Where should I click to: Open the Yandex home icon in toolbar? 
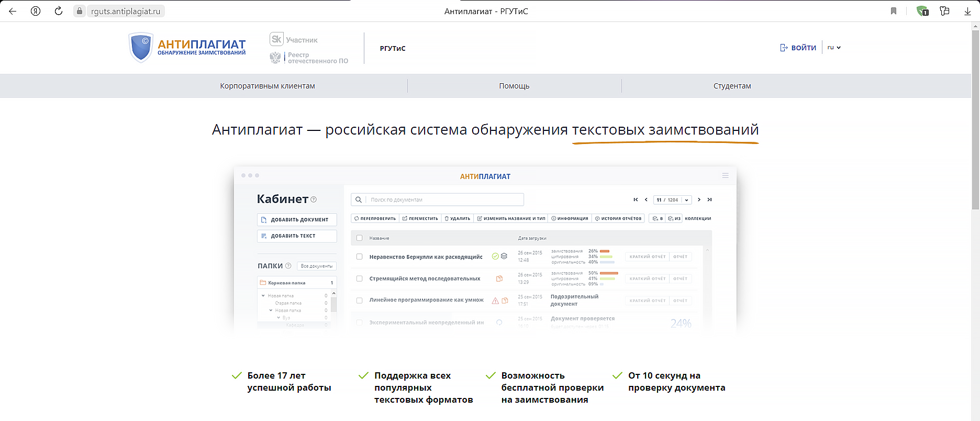(36, 11)
